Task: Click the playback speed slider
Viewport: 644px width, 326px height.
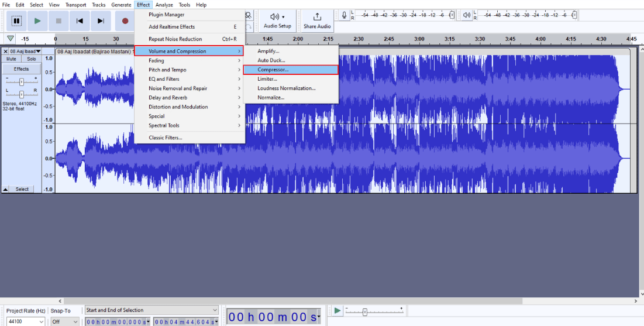Action: point(374,312)
